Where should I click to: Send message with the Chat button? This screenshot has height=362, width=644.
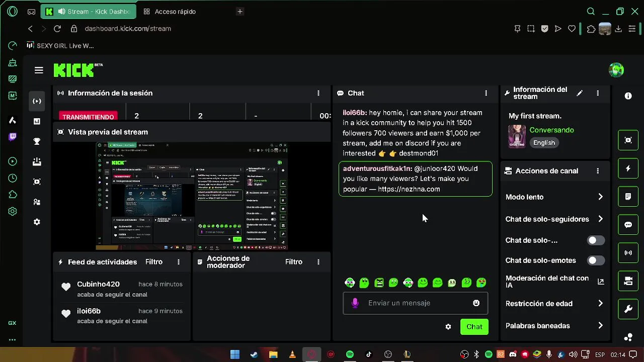point(474,327)
